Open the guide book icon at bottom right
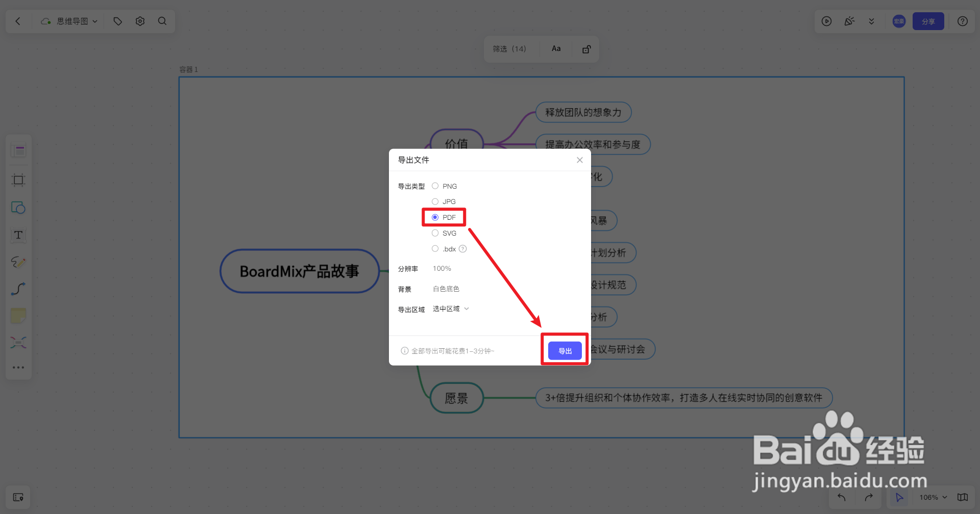 [962, 497]
